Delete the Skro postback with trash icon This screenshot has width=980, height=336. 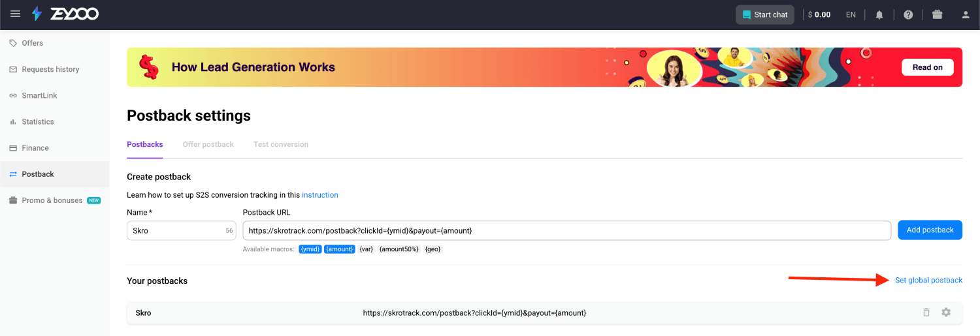[x=926, y=313]
